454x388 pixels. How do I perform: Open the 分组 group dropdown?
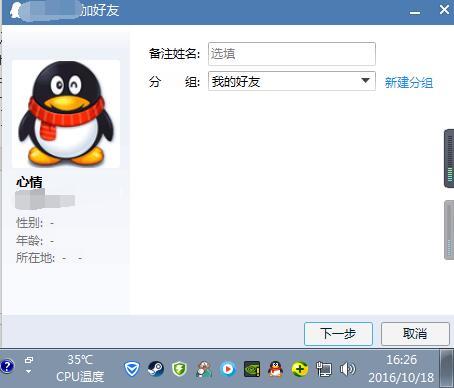click(292, 81)
